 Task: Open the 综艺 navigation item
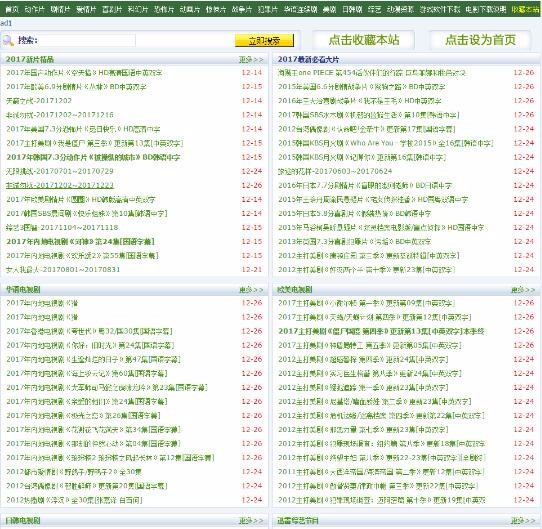[x=374, y=9]
